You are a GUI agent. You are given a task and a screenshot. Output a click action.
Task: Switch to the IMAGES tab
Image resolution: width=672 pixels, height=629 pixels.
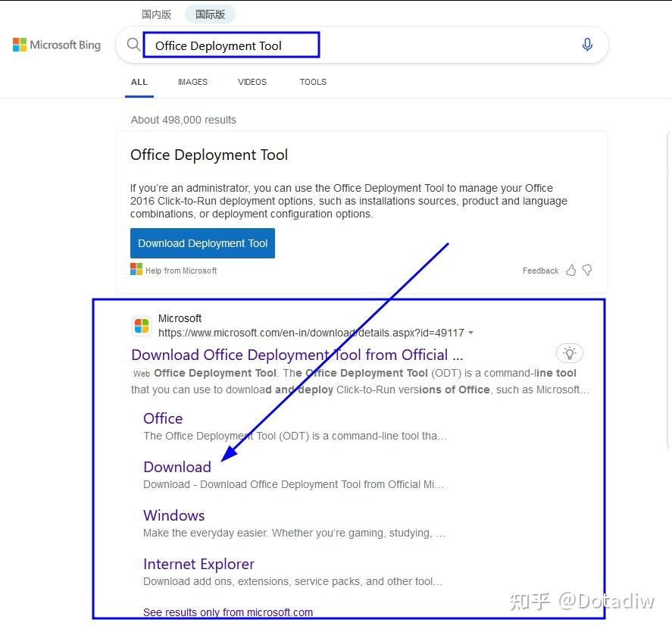[192, 82]
